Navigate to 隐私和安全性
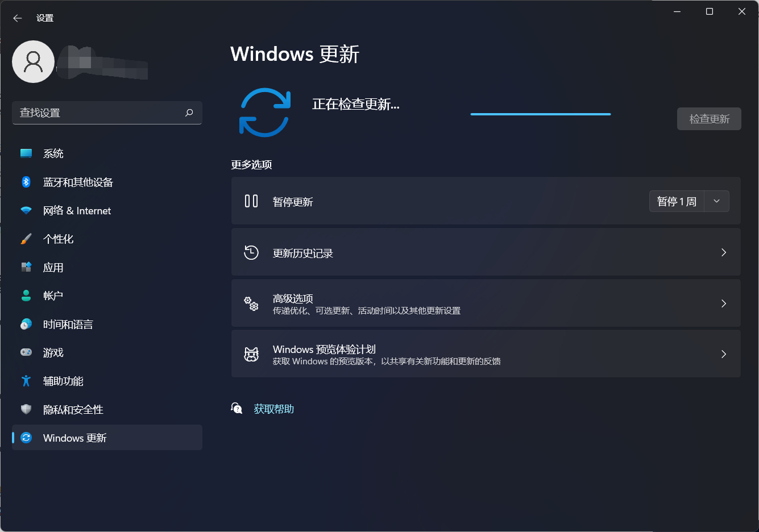The image size is (759, 532). [107, 409]
